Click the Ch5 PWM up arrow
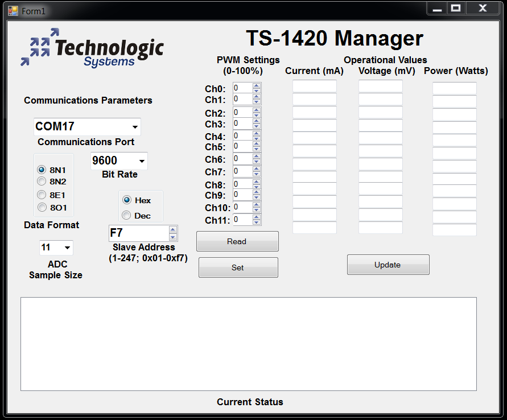 (257, 143)
